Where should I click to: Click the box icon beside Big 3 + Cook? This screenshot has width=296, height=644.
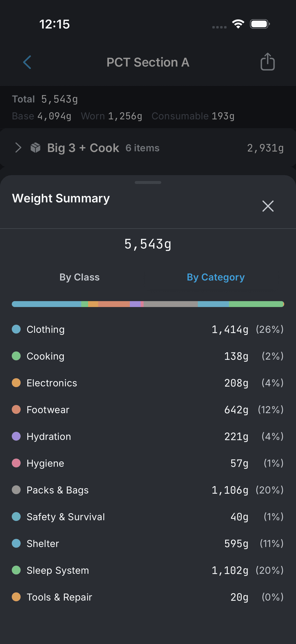click(x=36, y=148)
